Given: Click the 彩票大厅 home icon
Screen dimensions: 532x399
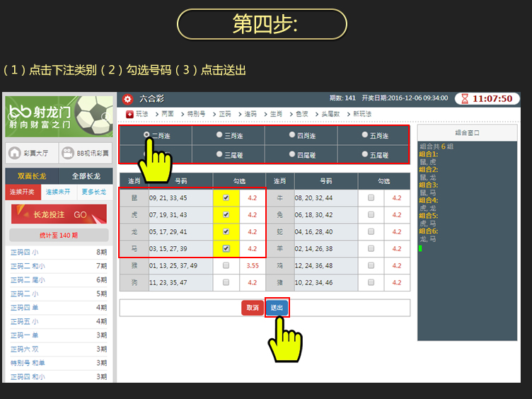Looking at the screenshot, I should (14, 152).
